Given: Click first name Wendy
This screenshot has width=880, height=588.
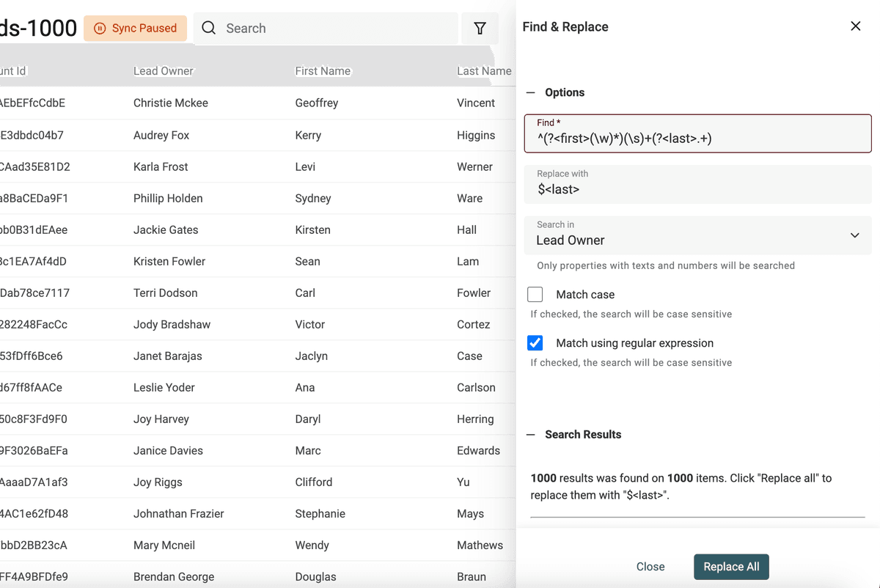Looking at the screenshot, I should coord(312,545).
